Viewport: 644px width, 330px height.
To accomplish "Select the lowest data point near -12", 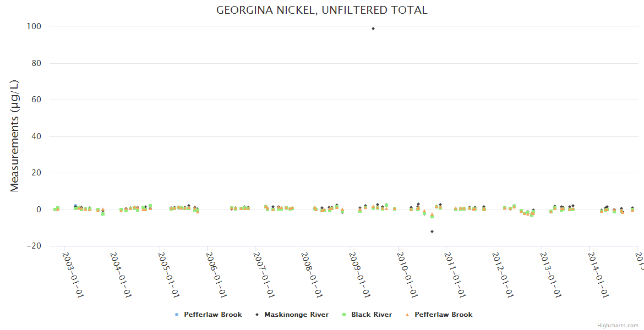I will click(432, 232).
